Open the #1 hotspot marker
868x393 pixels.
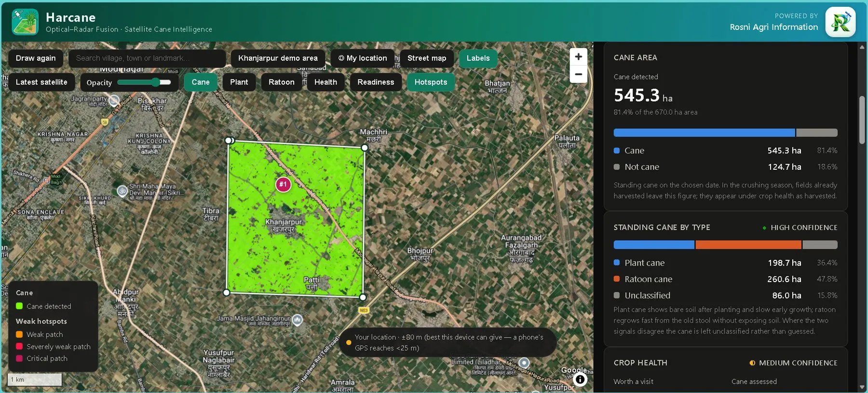283,184
